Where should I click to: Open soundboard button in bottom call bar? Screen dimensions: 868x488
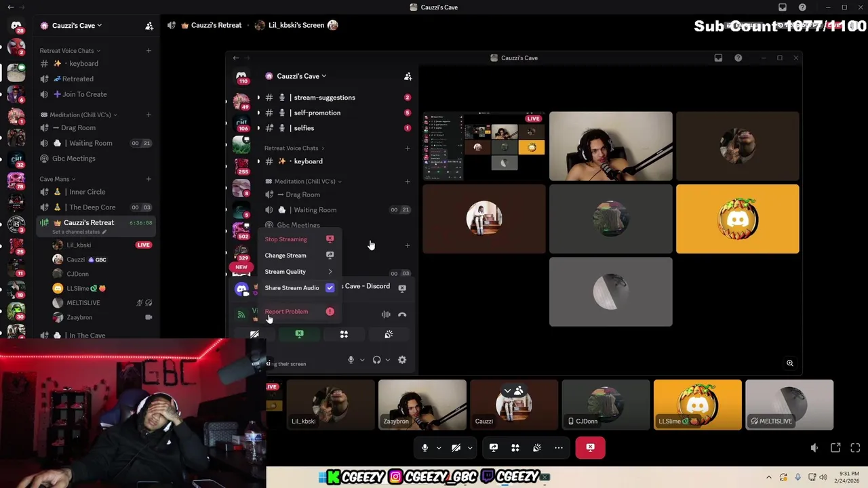click(537, 447)
